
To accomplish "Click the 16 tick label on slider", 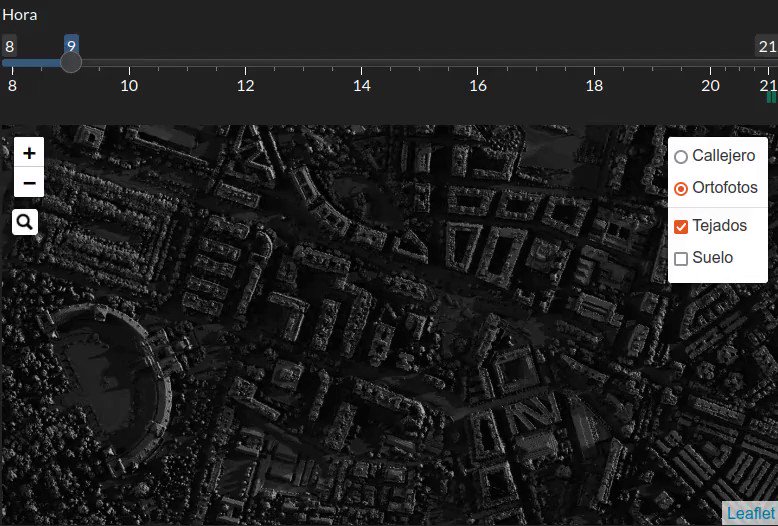I will [x=478, y=86].
